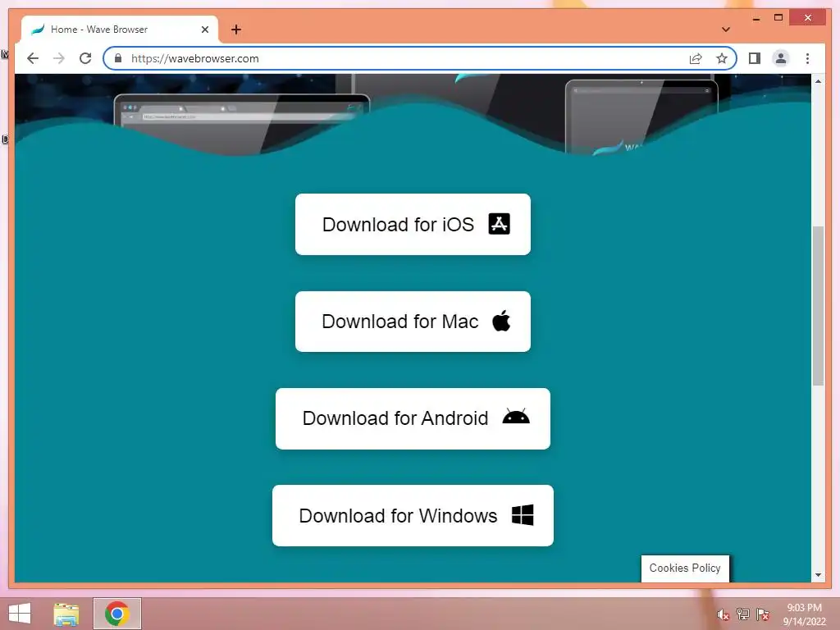840x630 pixels.
Task: Click the muted volume tray icon
Action: click(724, 615)
